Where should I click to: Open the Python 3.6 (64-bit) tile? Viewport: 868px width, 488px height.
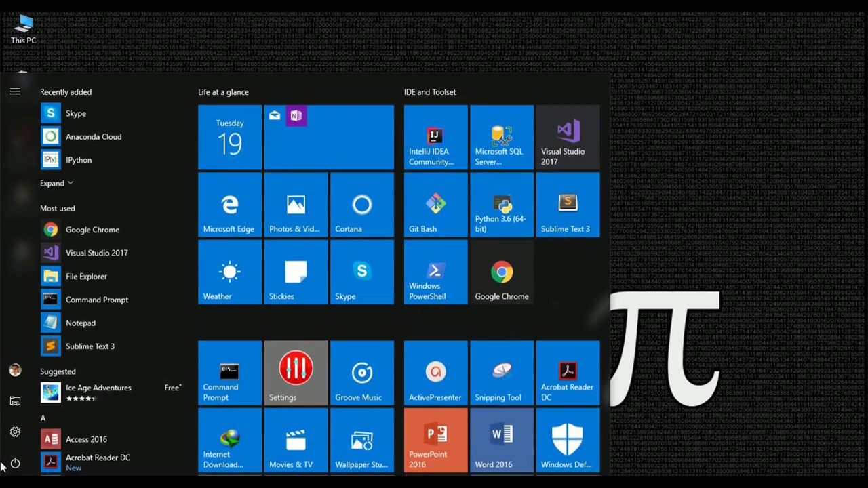coord(502,205)
